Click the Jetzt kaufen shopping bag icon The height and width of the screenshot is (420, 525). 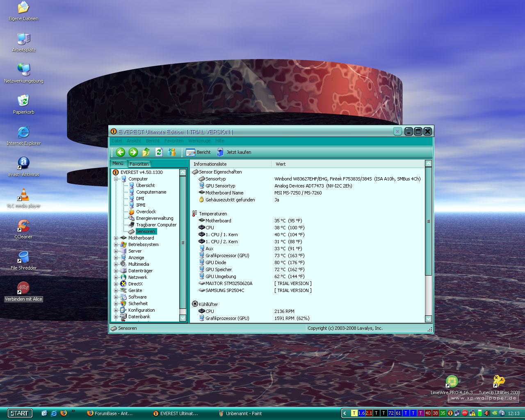pyautogui.click(x=220, y=152)
